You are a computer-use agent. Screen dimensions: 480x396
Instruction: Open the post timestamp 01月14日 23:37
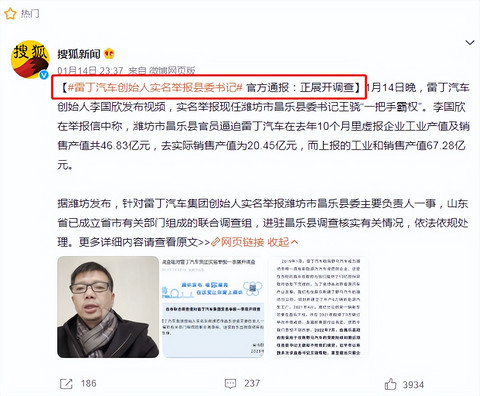90,70
